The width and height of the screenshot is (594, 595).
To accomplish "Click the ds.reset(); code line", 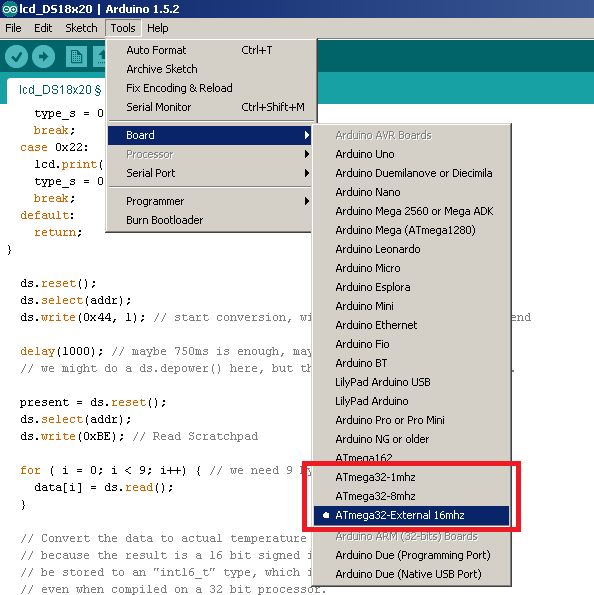I will (58, 283).
